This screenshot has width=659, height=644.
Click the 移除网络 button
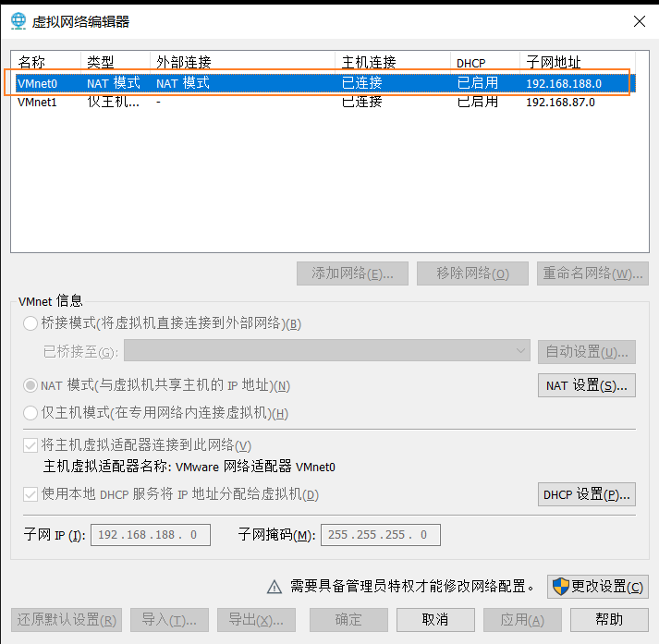472,273
